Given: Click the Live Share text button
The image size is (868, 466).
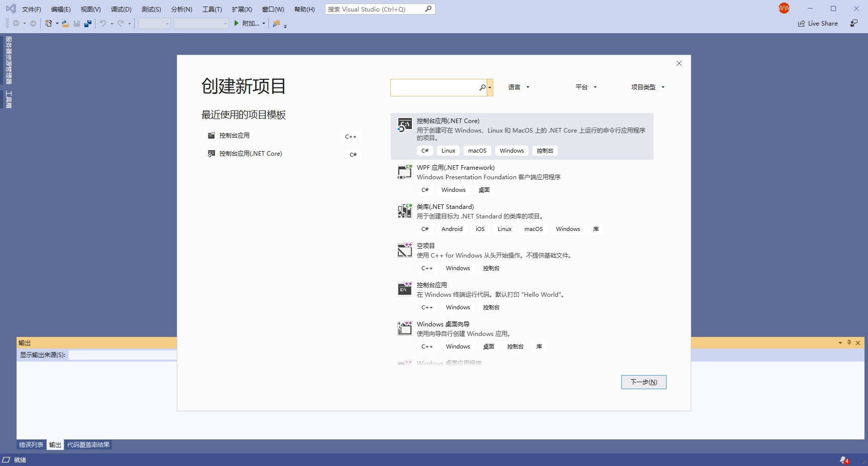Looking at the screenshot, I should point(823,24).
